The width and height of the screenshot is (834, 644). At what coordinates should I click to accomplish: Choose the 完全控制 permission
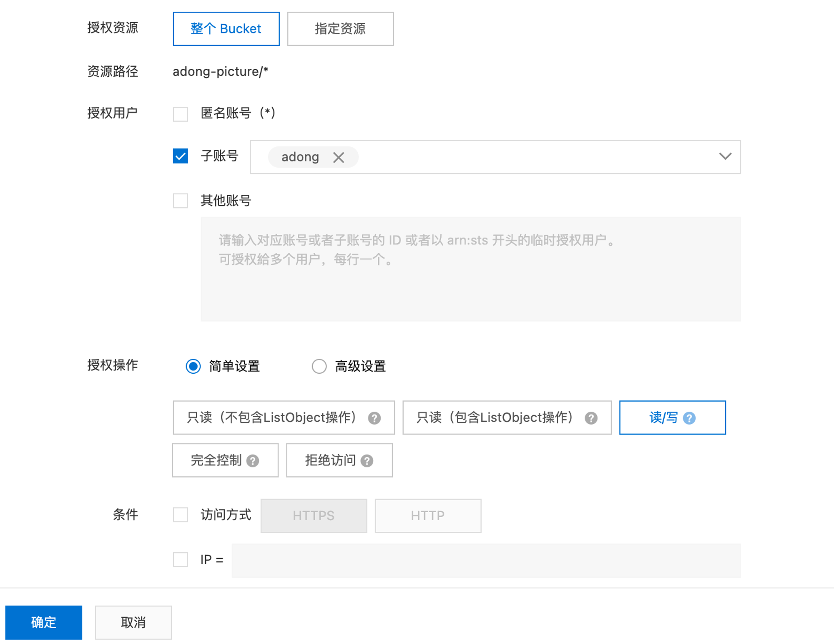point(225,460)
